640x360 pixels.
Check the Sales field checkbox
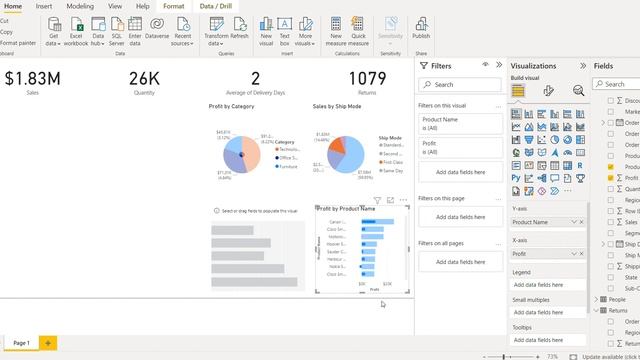pos(611,222)
